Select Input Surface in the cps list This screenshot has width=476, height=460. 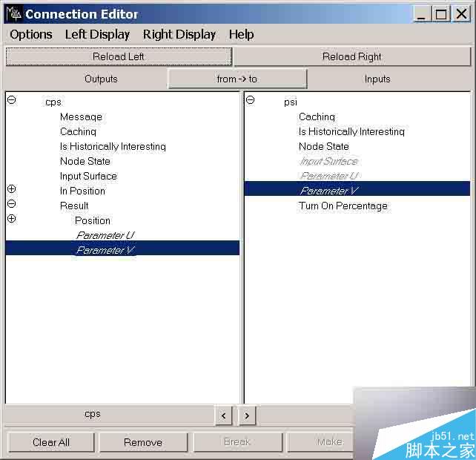tap(88, 177)
